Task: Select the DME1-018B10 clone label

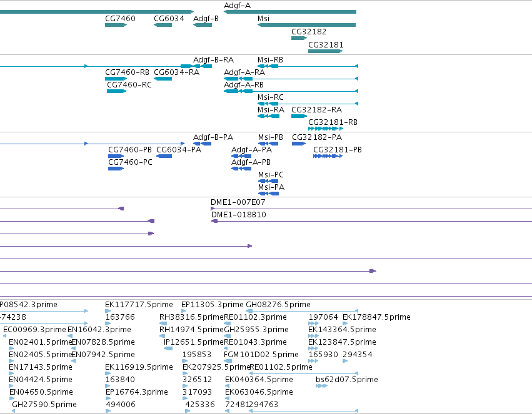Action: tap(239, 215)
